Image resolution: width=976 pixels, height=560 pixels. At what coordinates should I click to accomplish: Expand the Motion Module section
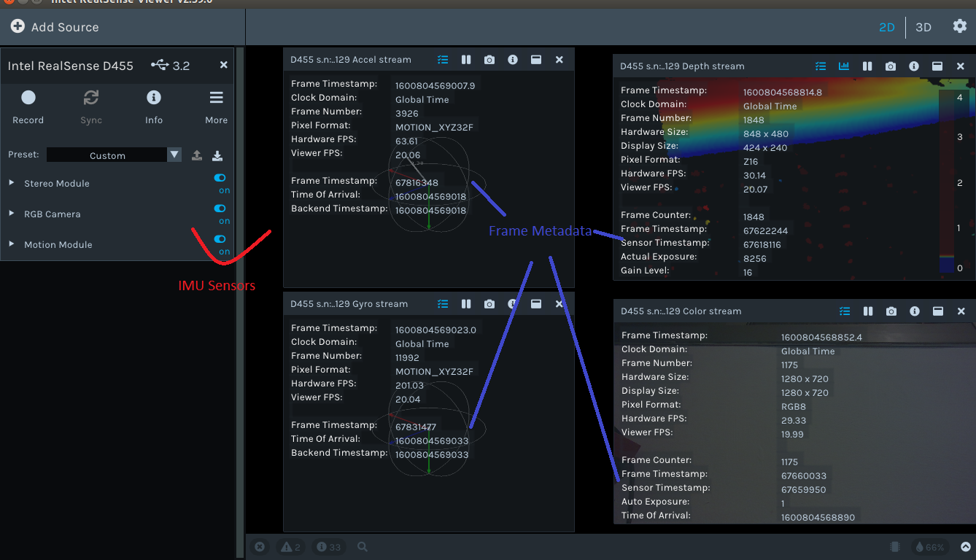click(x=12, y=244)
